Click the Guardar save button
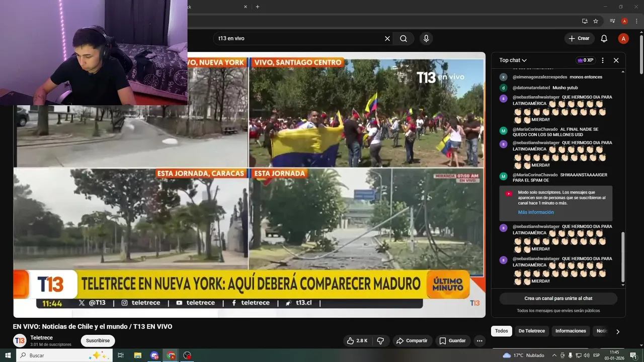Viewport: 644px width, 362px height. 452,341
